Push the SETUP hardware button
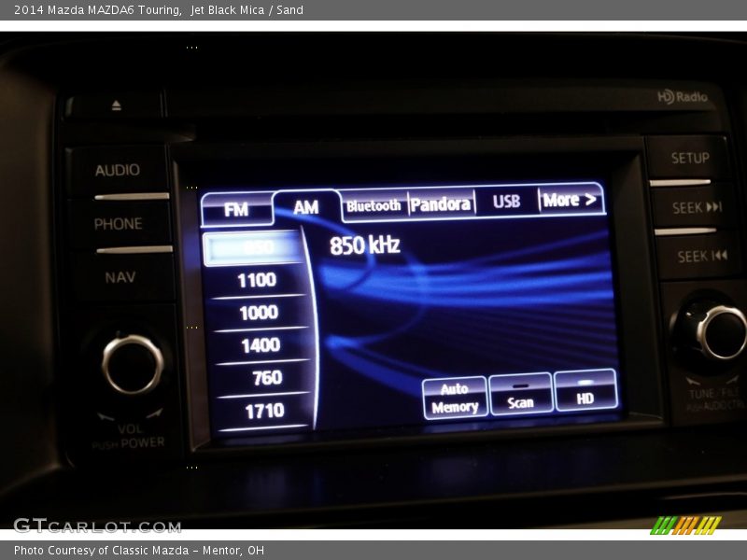Viewport: 747px width, 560px height. 690,158
